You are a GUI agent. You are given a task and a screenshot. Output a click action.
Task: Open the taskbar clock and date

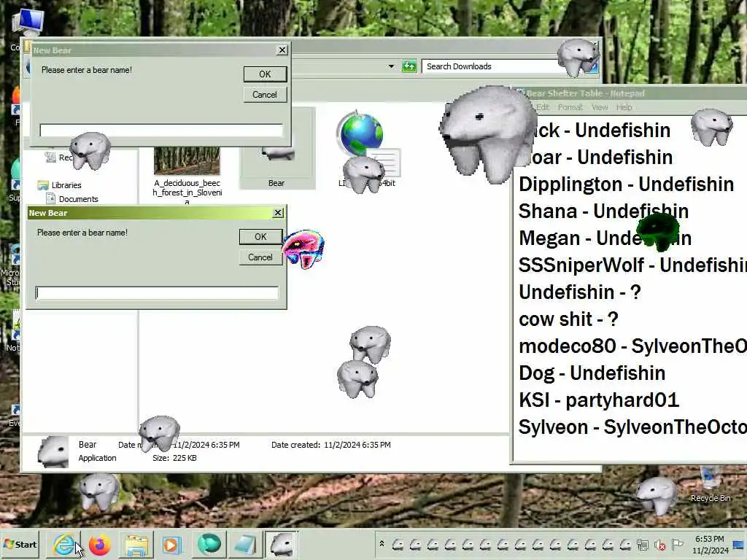click(x=709, y=545)
